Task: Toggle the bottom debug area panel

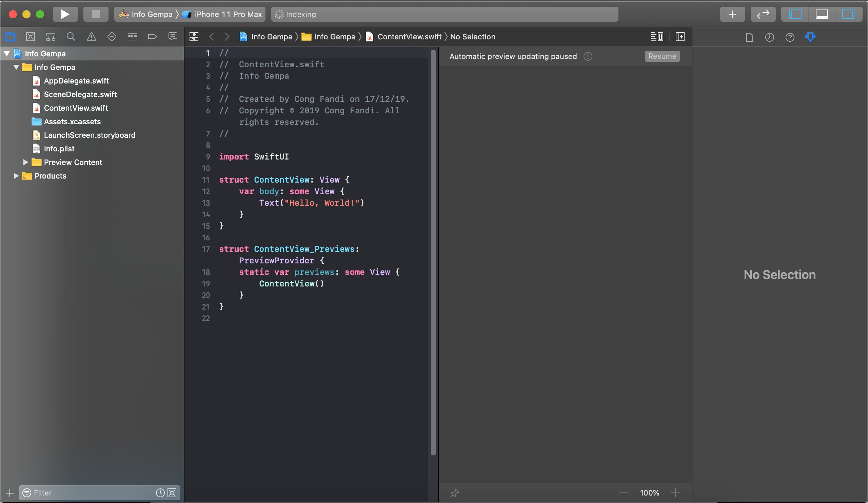Action: 822,14
